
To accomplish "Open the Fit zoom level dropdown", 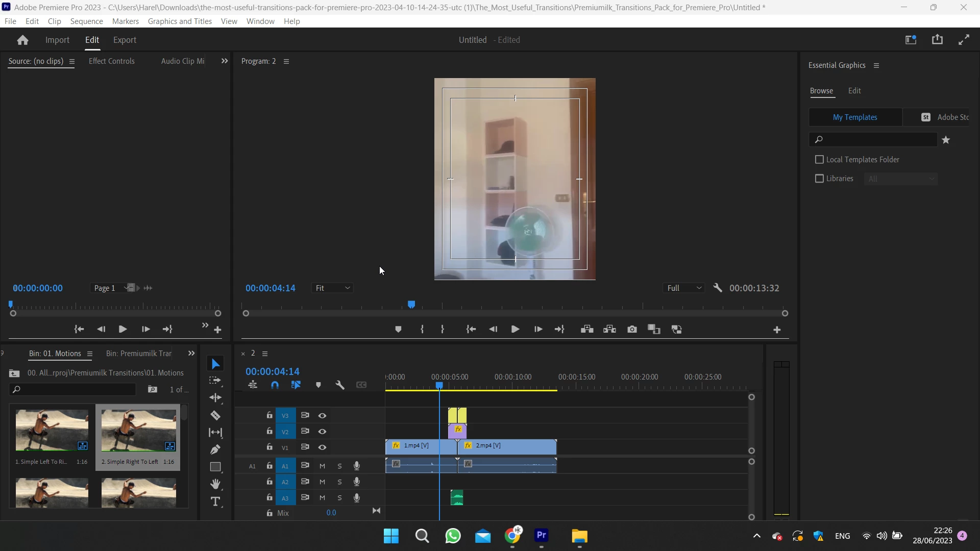I will tap(332, 288).
